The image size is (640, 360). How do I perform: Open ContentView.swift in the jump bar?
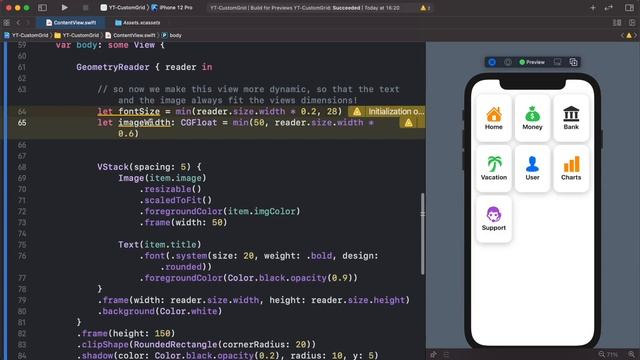[x=131, y=35]
